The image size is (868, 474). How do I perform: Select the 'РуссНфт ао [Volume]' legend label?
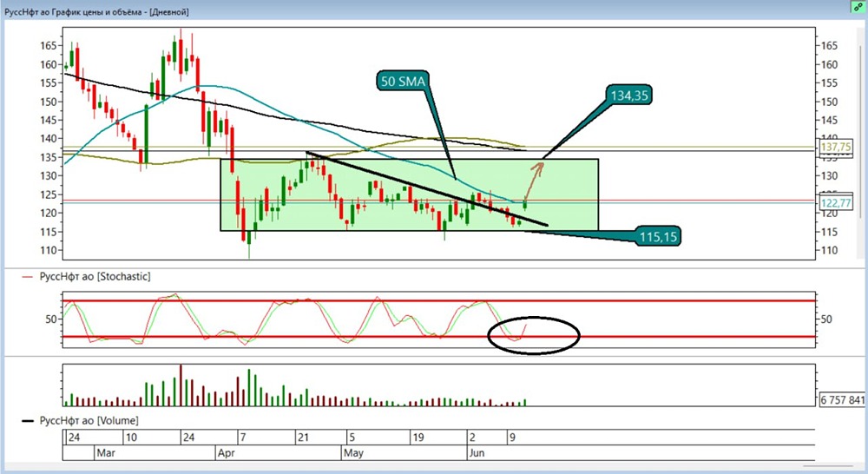click(89, 421)
